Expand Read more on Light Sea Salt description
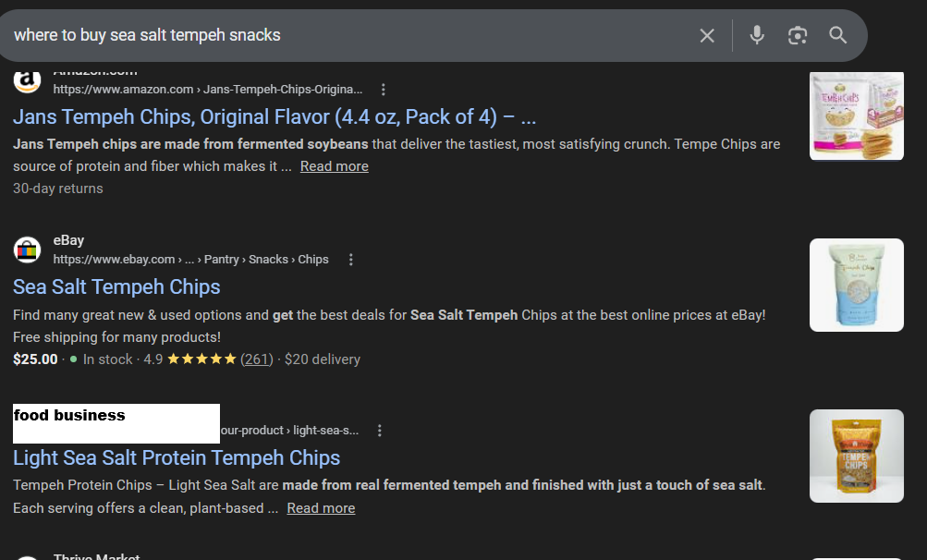The image size is (927, 560). pos(321,508)
